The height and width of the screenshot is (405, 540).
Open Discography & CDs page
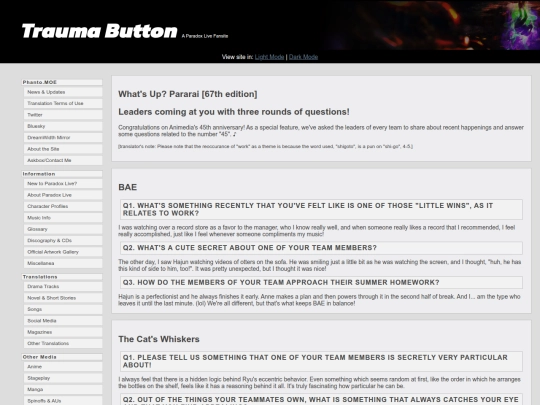tap(63, 240)
